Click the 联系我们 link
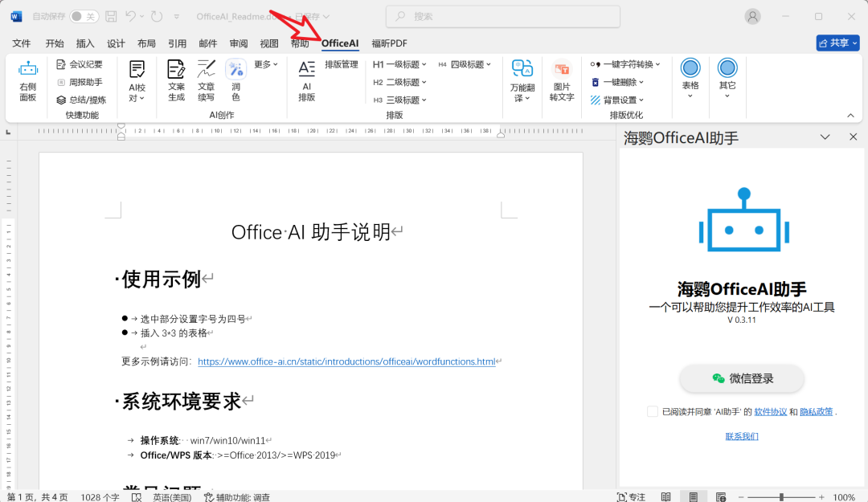The image size is (868, 502). tap(742, 437)
